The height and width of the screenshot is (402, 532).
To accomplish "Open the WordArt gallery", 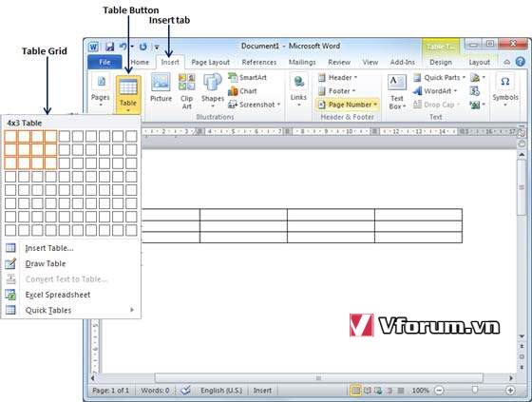I will point(435,91).
